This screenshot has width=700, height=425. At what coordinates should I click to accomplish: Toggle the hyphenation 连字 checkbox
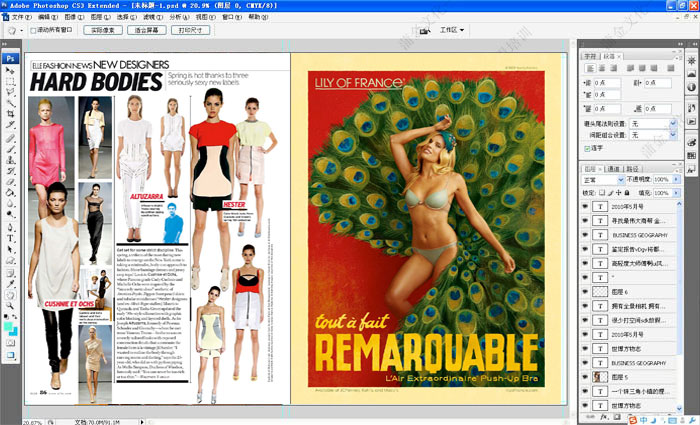click(x=587, y=148)
